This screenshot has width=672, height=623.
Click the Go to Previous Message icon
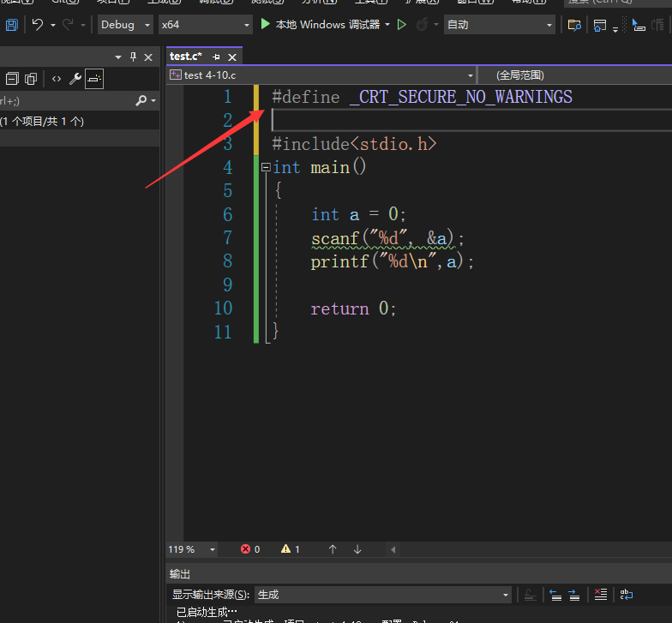[x=555, y=595]
